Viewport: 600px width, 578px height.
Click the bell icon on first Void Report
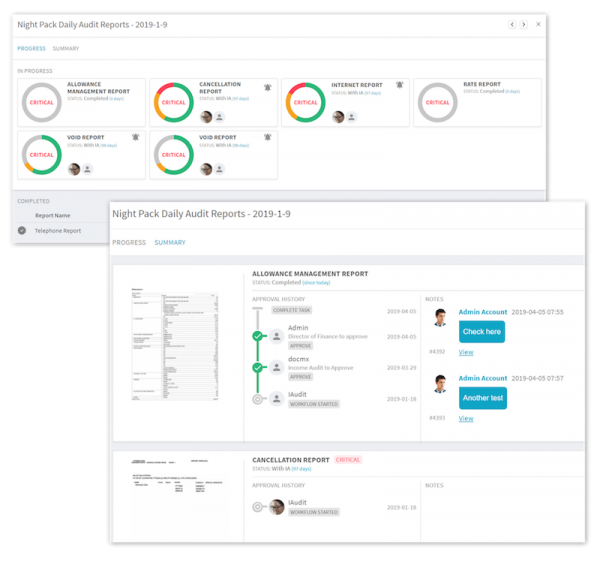pos(135,138)
